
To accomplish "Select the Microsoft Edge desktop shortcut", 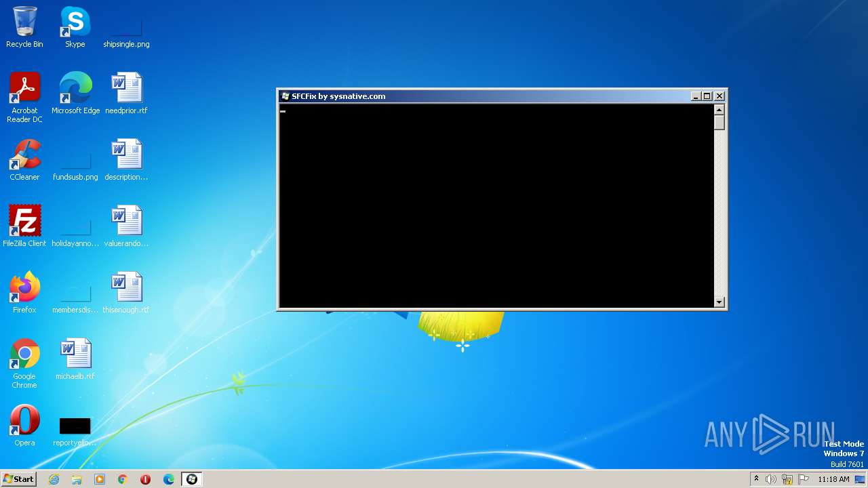I will click(x=75, y=94).
